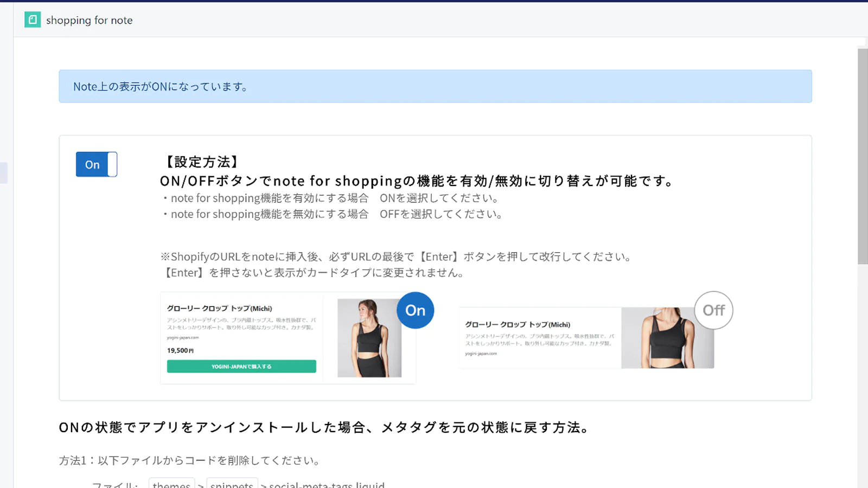Click the 19,500円 price in preview card
This screenshot has width=868, height=488.
(x=180, y=351)
